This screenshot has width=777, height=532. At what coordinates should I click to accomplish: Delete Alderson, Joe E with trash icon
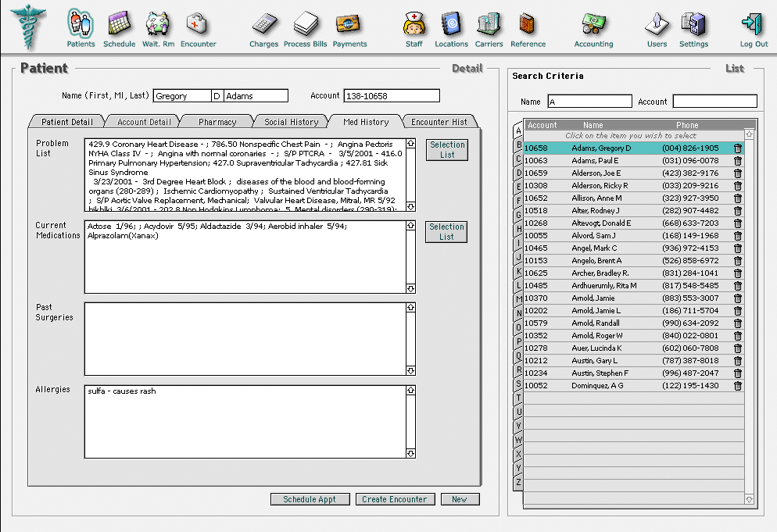click(738, 173)
